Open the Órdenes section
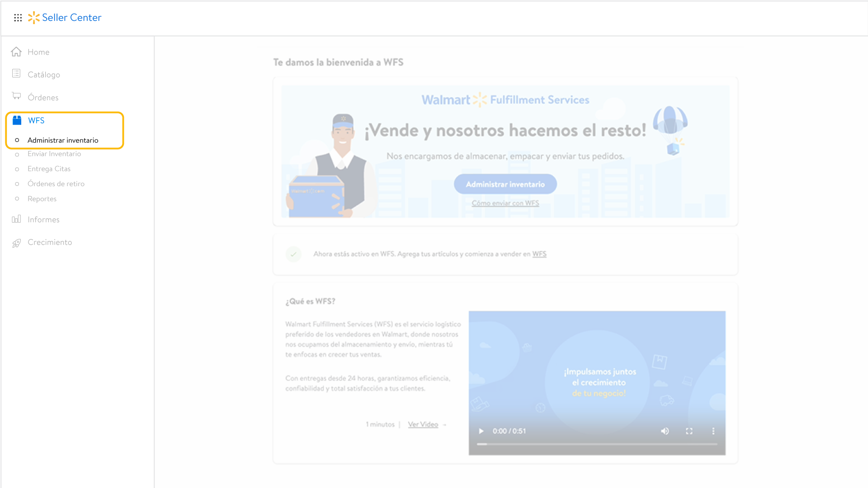868x488 pixels. point(43,98)
